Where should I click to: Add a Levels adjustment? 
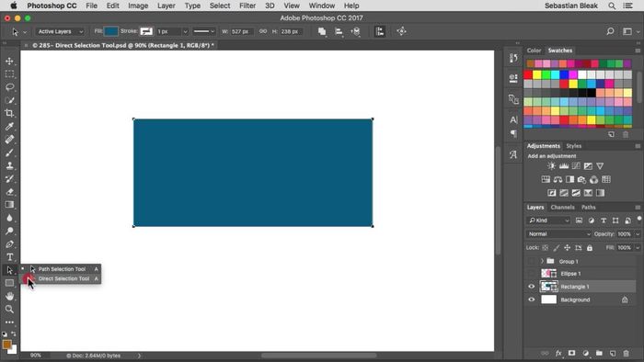[564, 166]
